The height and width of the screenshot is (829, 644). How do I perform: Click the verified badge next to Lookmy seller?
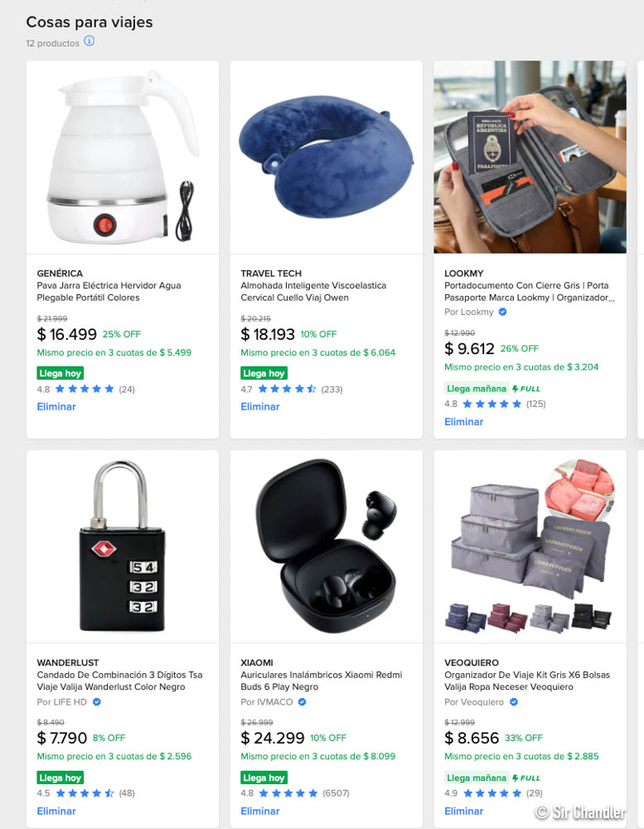[503, 312]
